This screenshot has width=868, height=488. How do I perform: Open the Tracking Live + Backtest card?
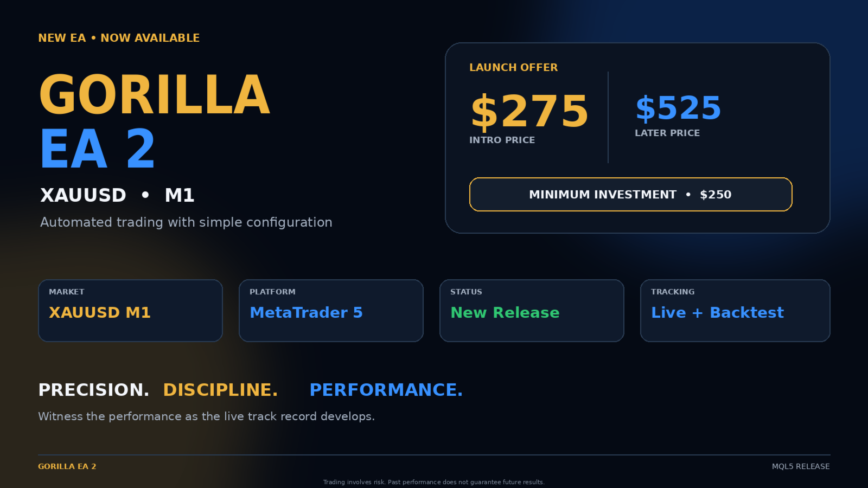click(x=735, y=311)
